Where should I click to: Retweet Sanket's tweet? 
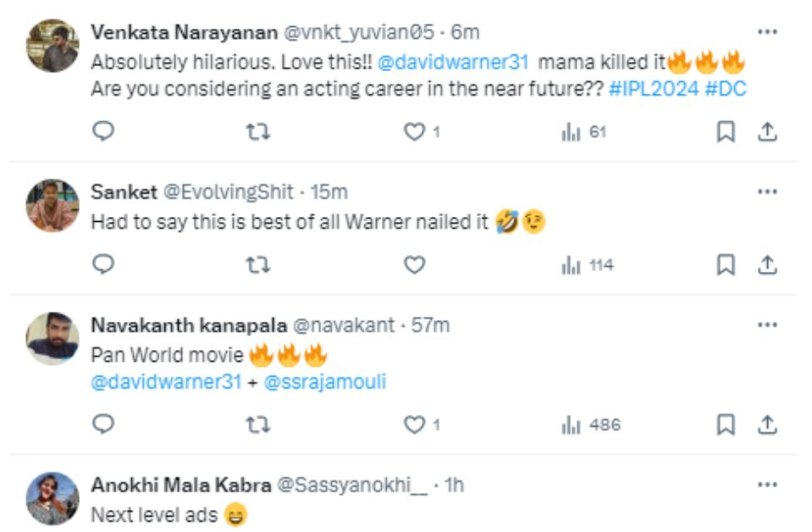tap(257, 265)
